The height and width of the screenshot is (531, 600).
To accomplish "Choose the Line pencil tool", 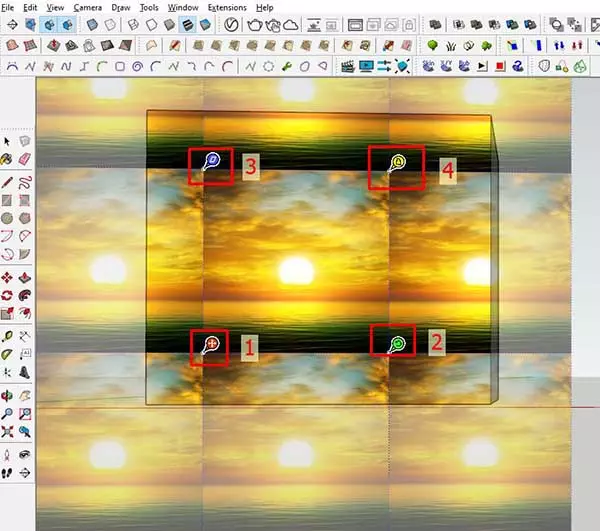I will [x=9, y=183].
